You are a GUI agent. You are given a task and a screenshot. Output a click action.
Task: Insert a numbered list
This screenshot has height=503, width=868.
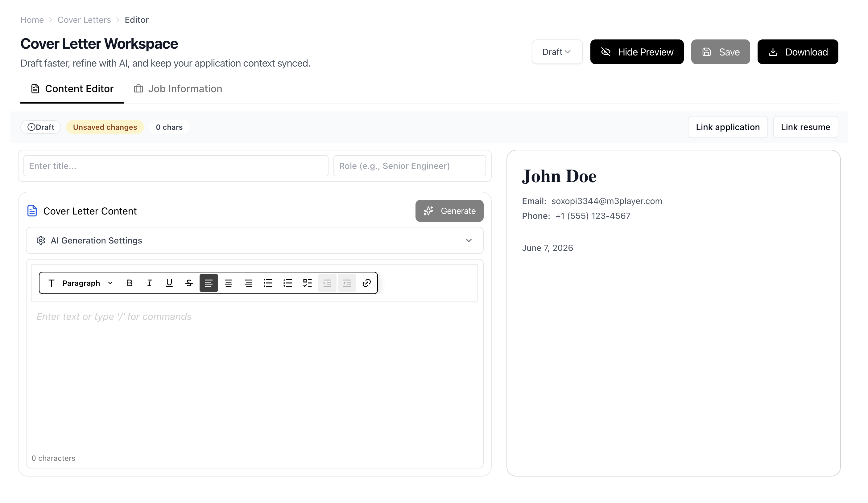(287, 283)
